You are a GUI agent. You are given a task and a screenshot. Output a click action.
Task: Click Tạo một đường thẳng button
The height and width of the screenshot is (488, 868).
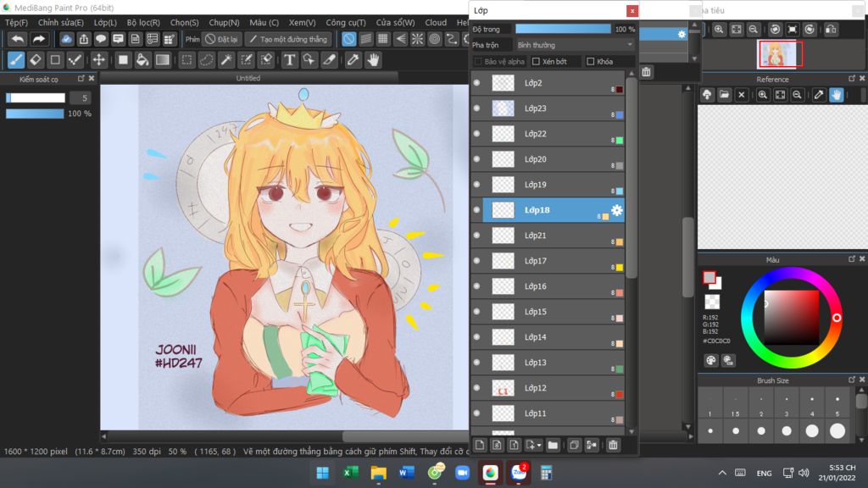click(x=288, y=39)
